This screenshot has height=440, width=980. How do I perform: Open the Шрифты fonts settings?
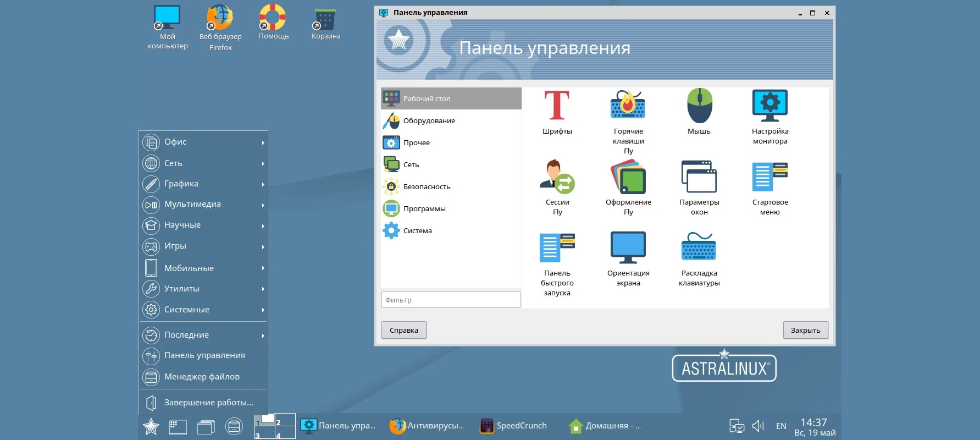(557, 112)
